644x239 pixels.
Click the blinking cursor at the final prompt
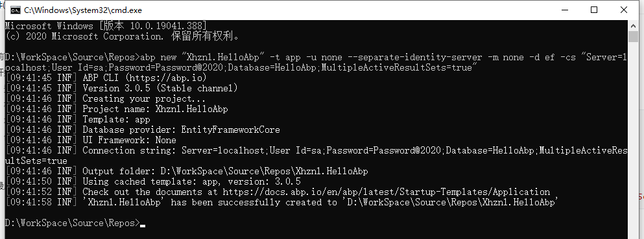click(143, 225)
